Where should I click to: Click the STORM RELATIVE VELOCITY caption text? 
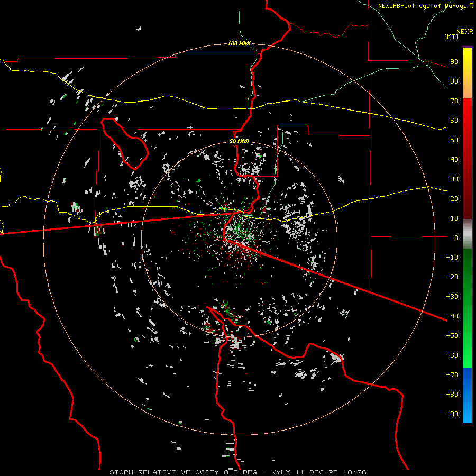tap(164, 472)
